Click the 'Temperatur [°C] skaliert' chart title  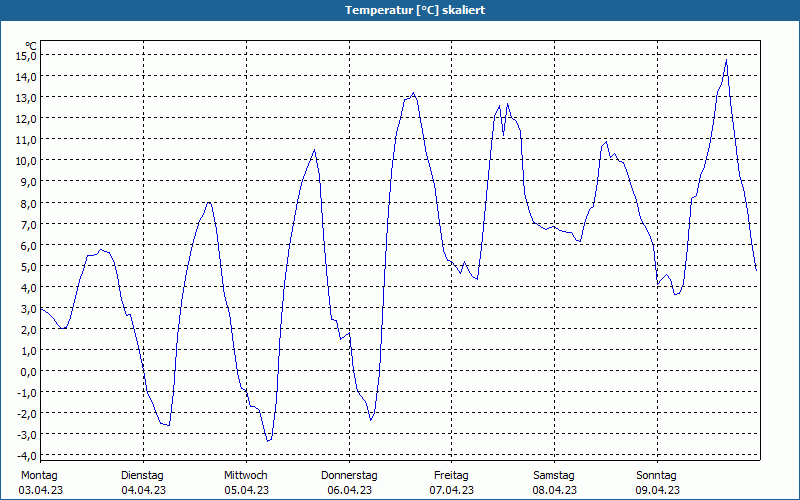coord(415,10)
